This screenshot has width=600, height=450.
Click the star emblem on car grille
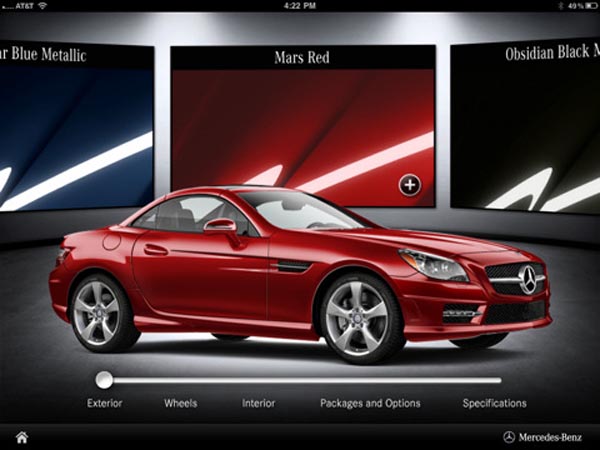click(x=527, y=281)
